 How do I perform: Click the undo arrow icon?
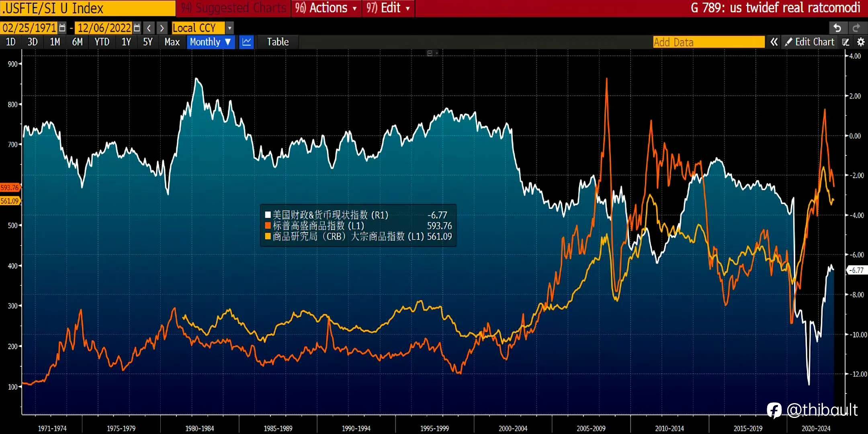(837, 28)
